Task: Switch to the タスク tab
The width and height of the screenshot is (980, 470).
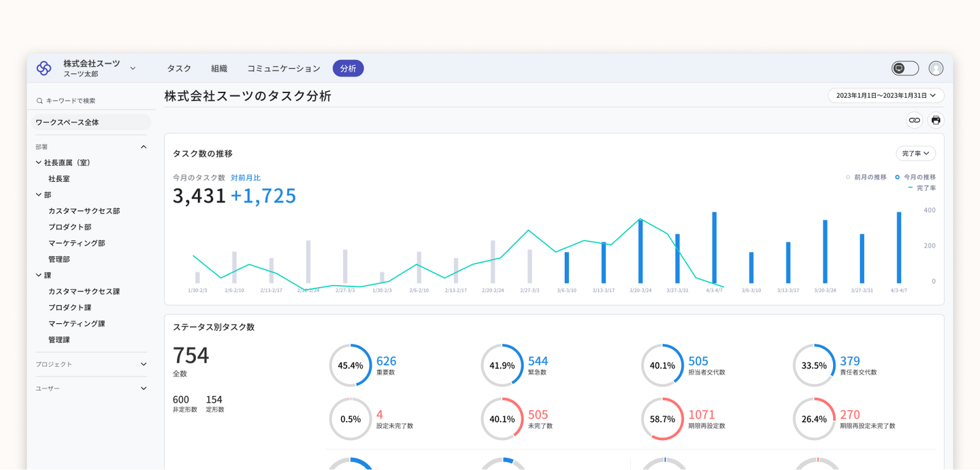Action: click(179, 69)
